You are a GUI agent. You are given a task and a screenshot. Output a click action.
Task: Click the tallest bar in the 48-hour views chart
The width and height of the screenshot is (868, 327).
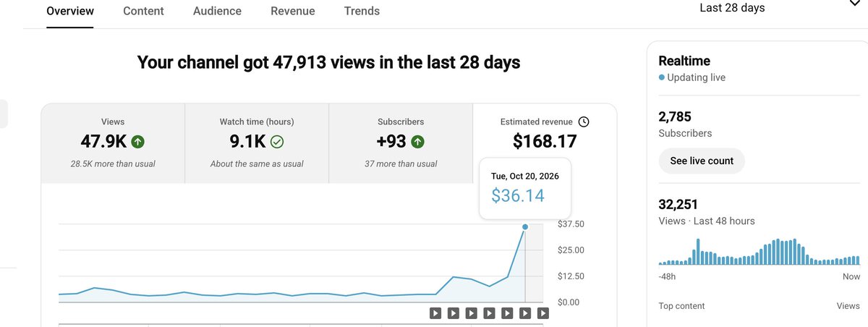coord(698,252)
